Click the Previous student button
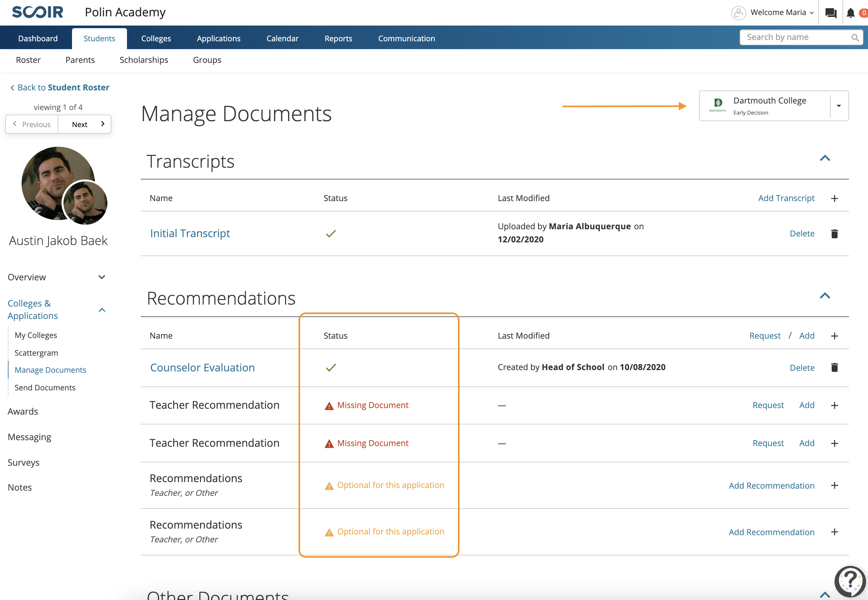Image resolution: width=868 pixels, height=600 pixels. point(32,124)
